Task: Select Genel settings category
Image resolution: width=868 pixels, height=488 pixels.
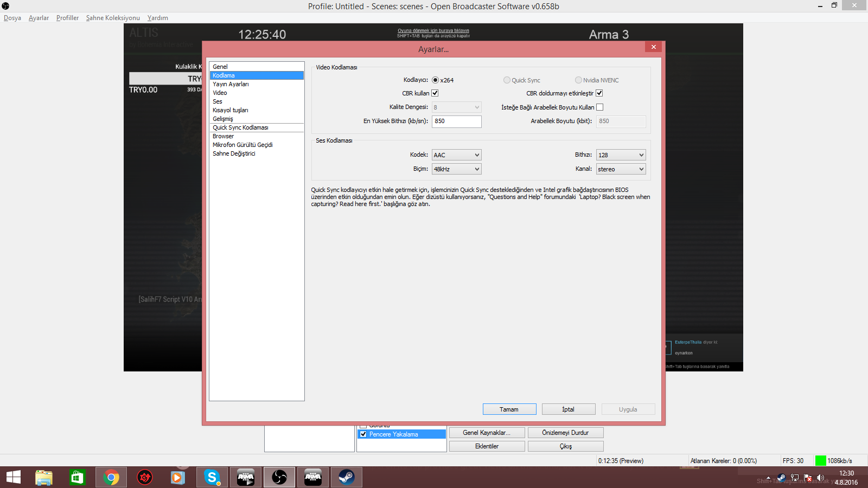Action: 257,67
